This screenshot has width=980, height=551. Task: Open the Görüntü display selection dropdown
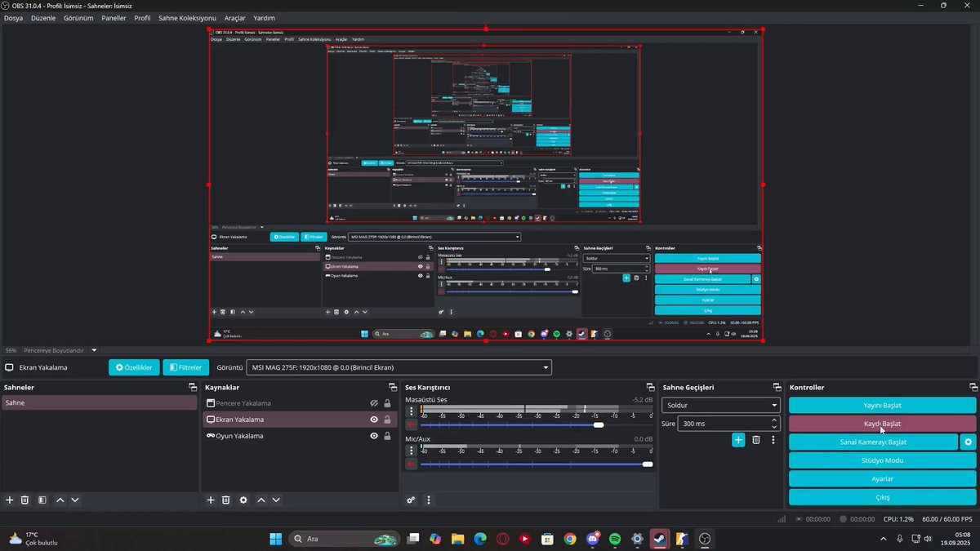click(399, 367)
